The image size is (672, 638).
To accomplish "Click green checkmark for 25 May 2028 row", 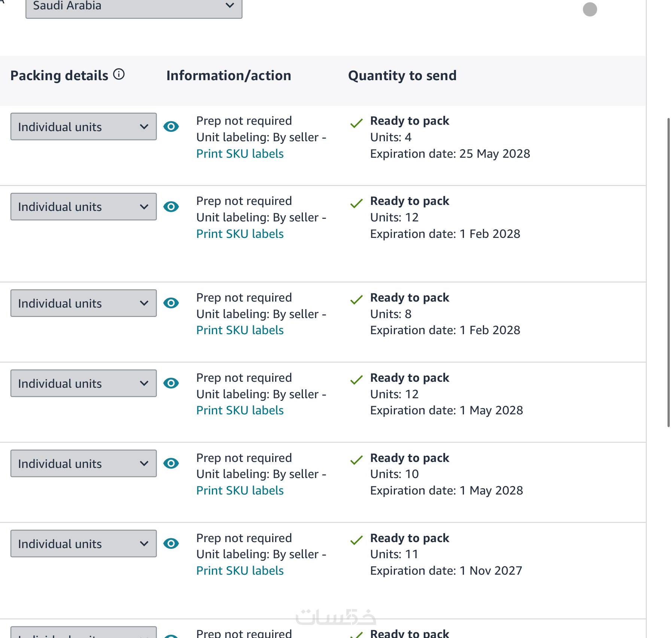I will tap(356, 123).
